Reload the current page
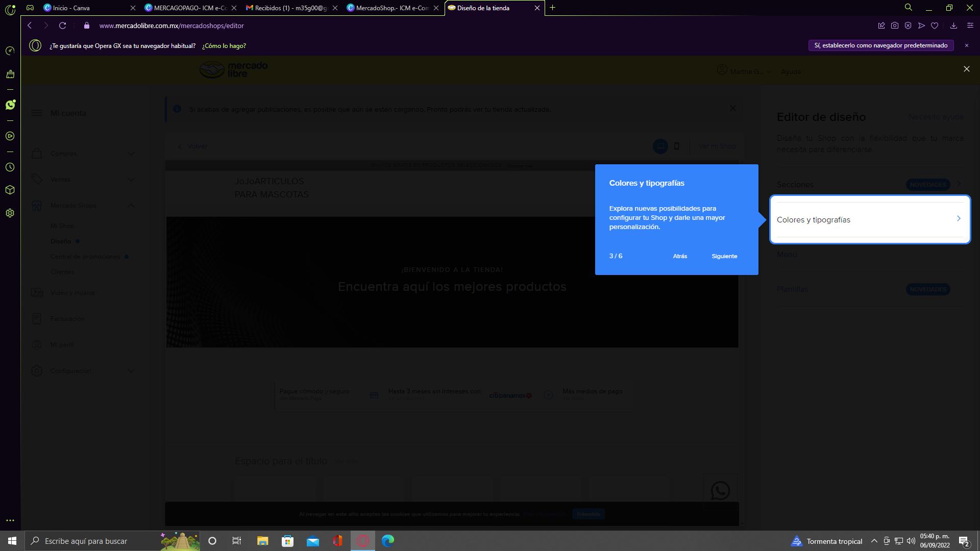Screen dimensions: 980x551 click(x=62, y=26)
